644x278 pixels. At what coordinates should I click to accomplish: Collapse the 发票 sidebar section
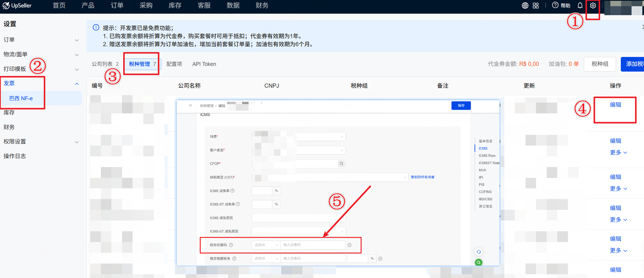pyautogui.click(x=77, y=84)
